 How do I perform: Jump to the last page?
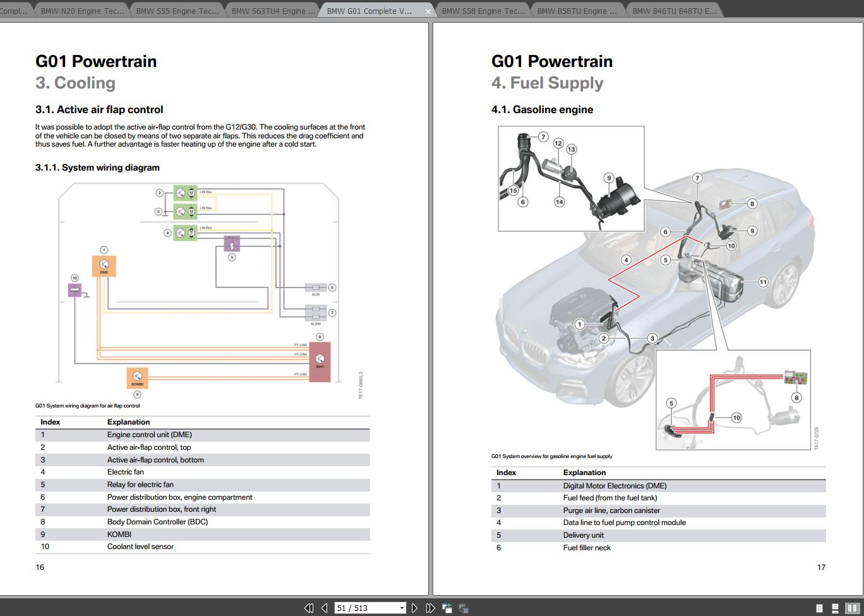click(x=430, y=608)
